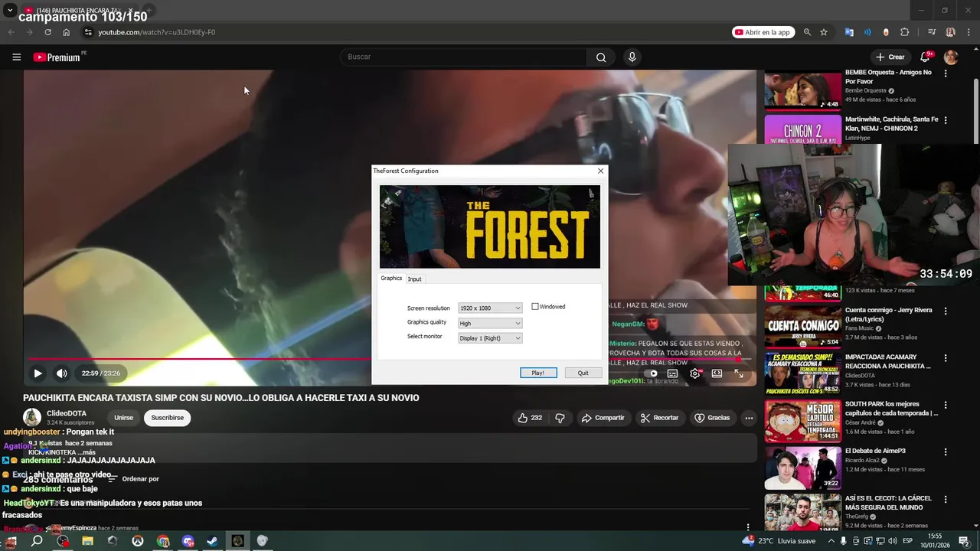Open the Screen resolution 1920 x 1080 dropdown
The image size is (980, 551).
[x=490, y=308]
